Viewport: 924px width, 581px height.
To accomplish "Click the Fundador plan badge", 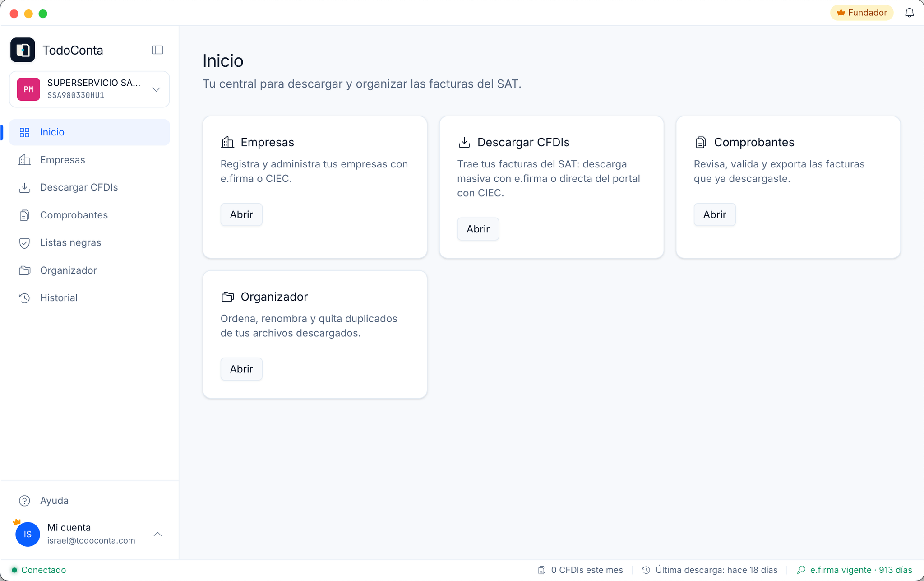I will pyautogui.click(x=862, y=13).
